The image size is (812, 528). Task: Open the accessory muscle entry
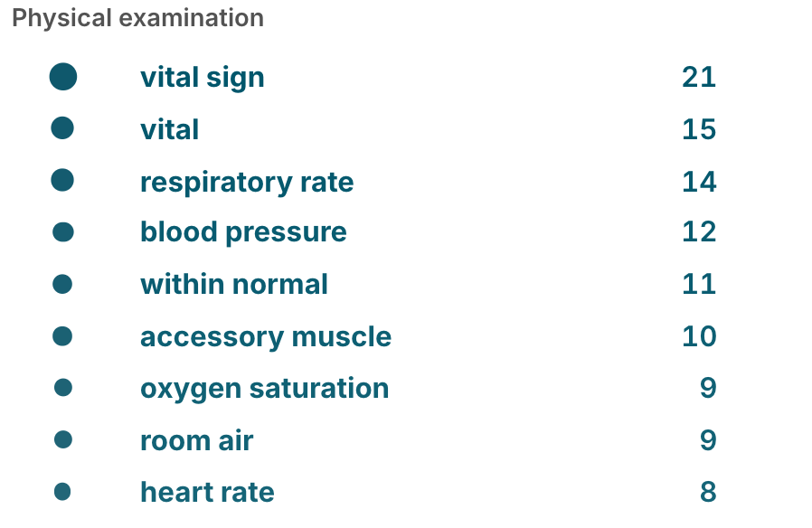pyautogui.click(x=266, y=337)
